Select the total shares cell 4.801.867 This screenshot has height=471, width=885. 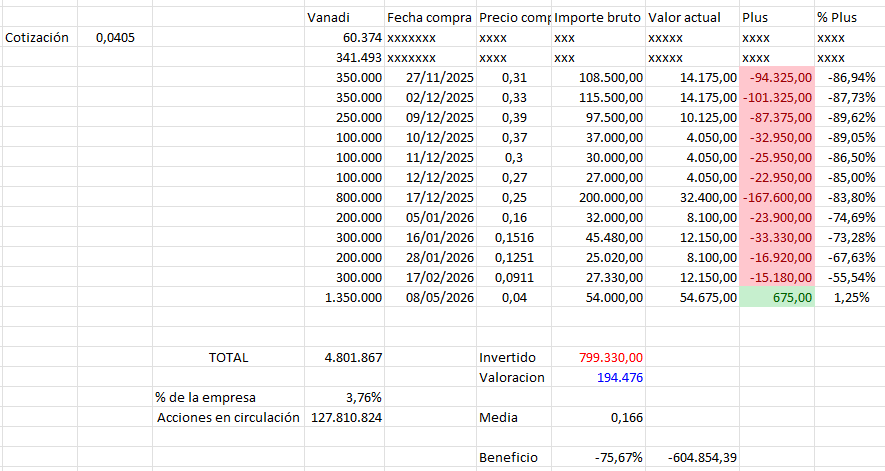click(344, 357)
